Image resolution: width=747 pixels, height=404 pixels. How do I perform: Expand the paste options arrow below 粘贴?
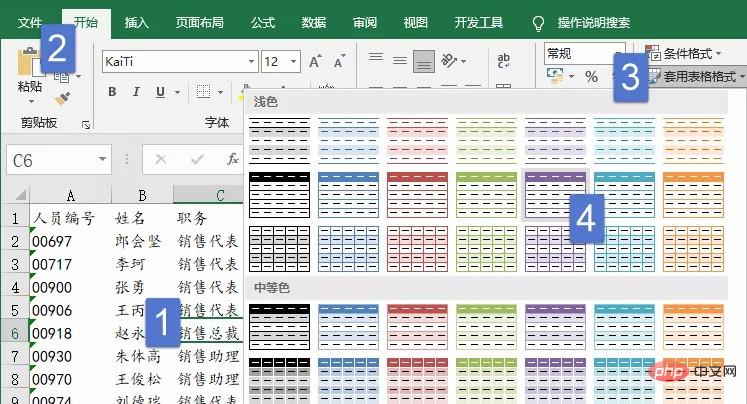[31, 101]
